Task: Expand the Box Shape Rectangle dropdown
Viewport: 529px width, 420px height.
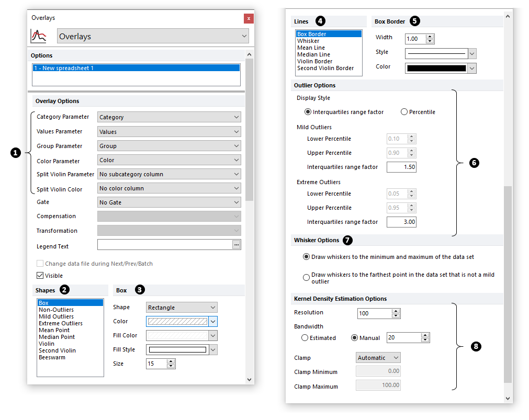Action: pos(182,308)
